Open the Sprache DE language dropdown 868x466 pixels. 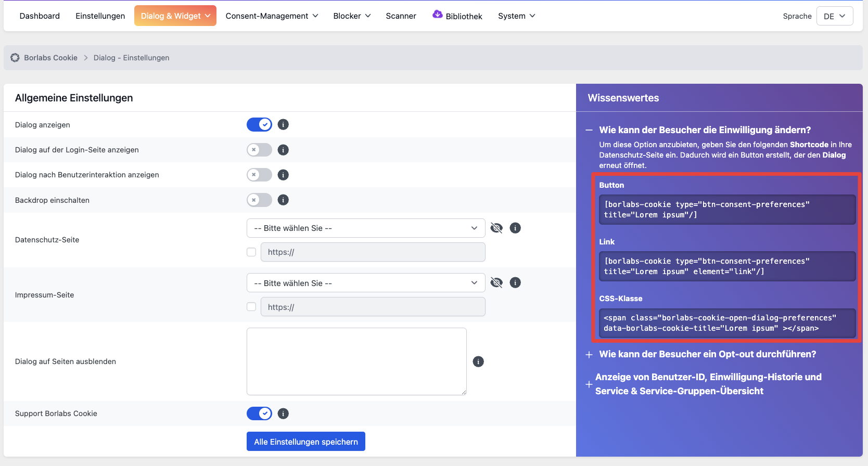pos(834,16)
